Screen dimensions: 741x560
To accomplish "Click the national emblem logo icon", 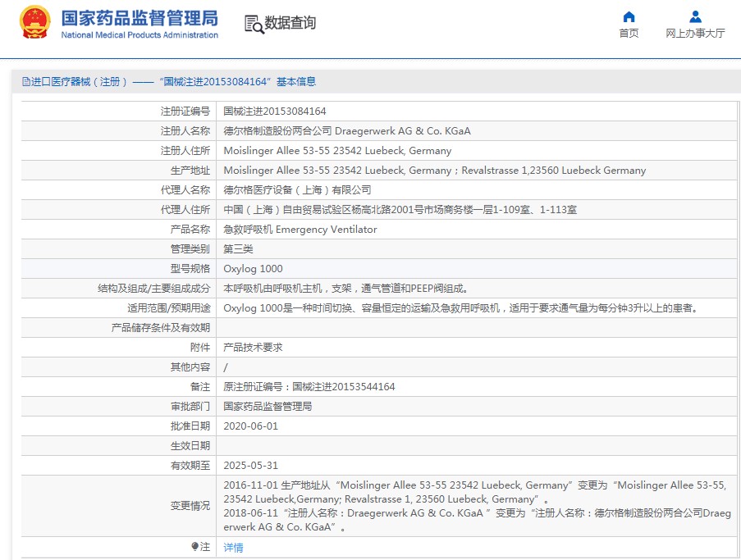I will [35, 22].
